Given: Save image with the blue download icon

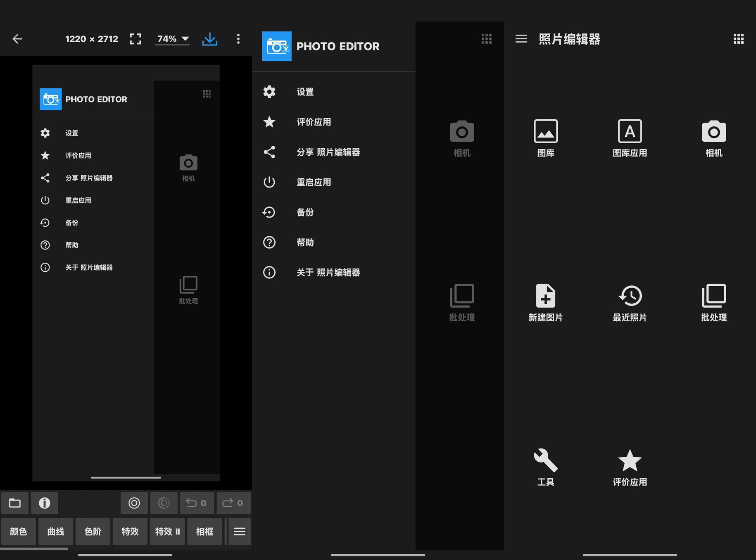Looking at the screenshot, I should pyautogui.click(x=210, y=39).
